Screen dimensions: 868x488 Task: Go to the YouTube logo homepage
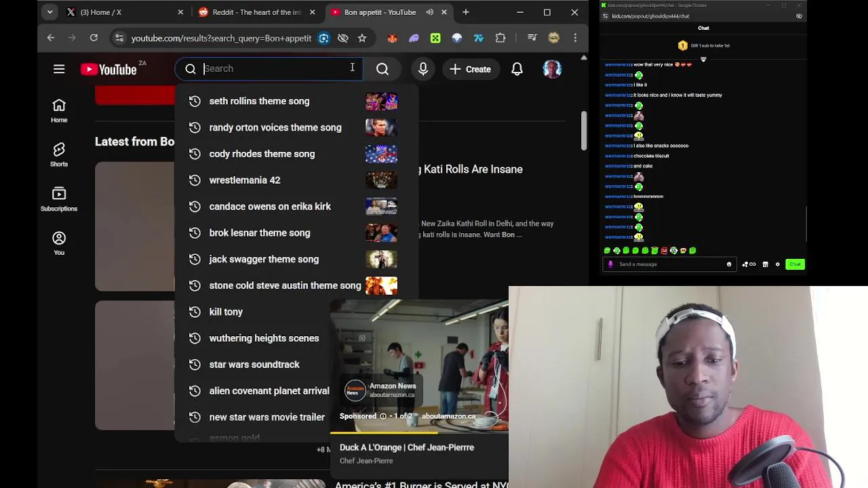pyautogui.click(x=108, y=69)
